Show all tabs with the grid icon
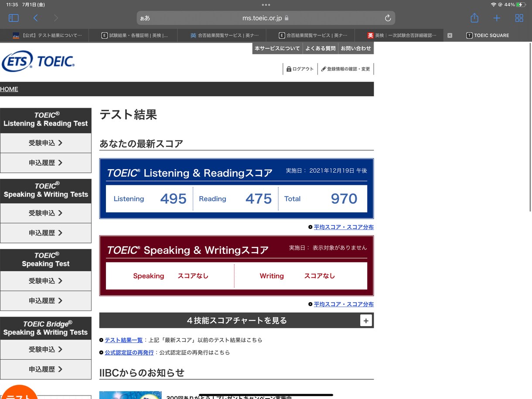 pos(519,18)
